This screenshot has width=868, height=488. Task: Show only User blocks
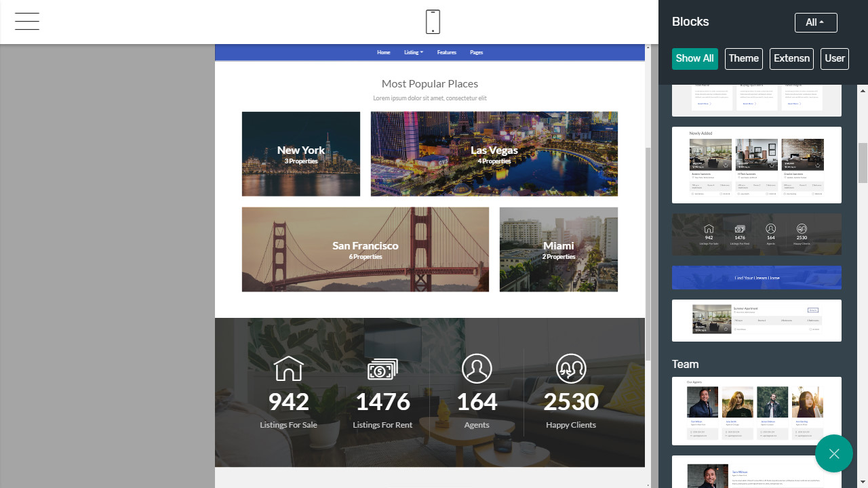coord(834,58)
